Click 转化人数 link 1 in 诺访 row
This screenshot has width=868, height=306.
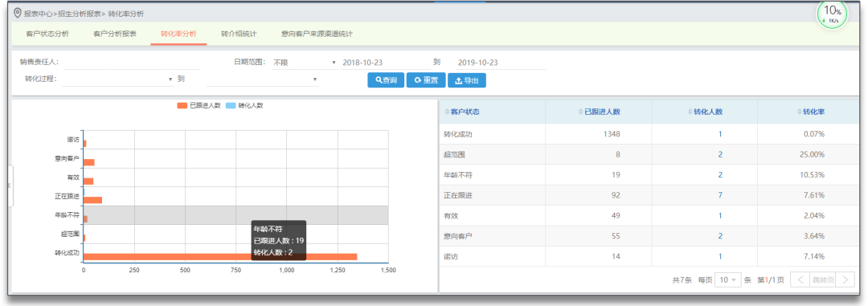[720, 257]
